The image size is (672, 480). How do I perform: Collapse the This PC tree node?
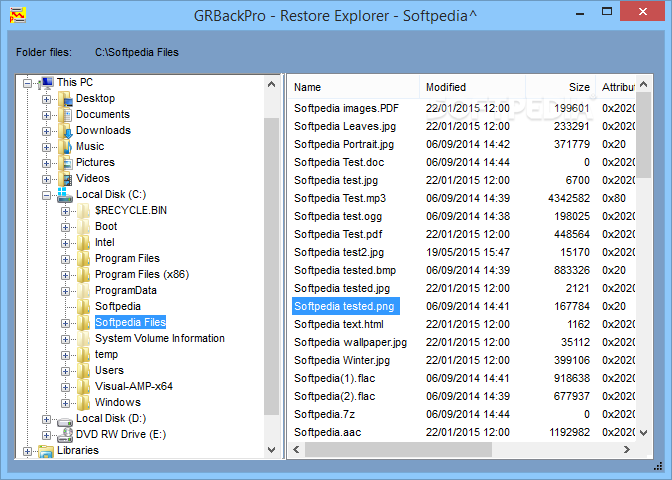pos(27,83)
